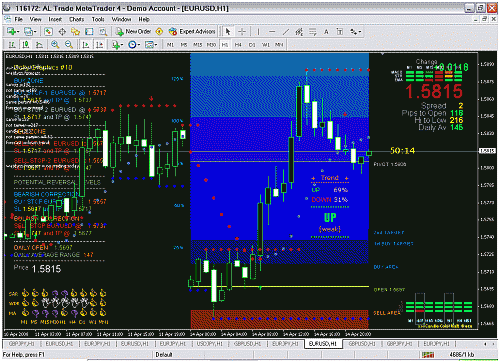Select the M5 timeframe button
The image size is (500, 361).
coord(184,45)
